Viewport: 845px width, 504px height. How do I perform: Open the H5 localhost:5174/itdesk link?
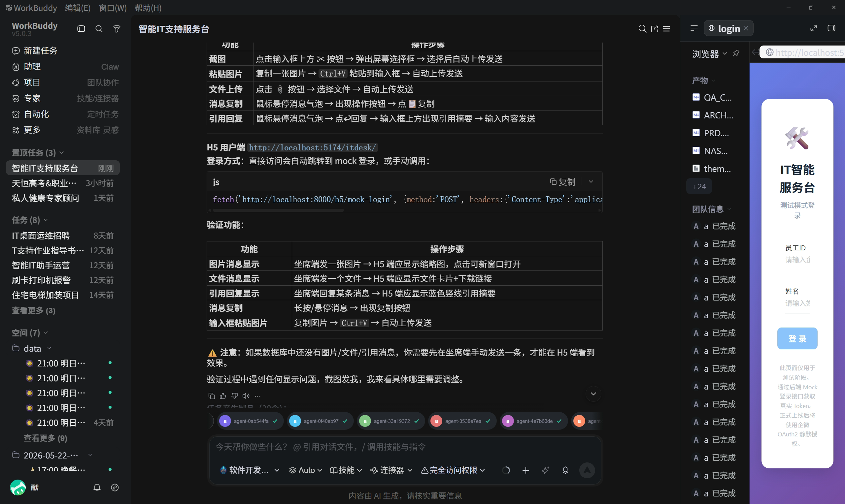click(313, 147)
